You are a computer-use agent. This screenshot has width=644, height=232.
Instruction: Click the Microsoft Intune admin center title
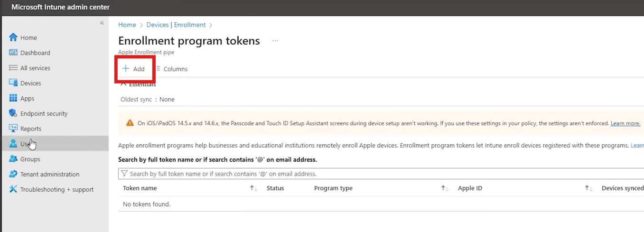pyautogui.click(x=60, y=7)
